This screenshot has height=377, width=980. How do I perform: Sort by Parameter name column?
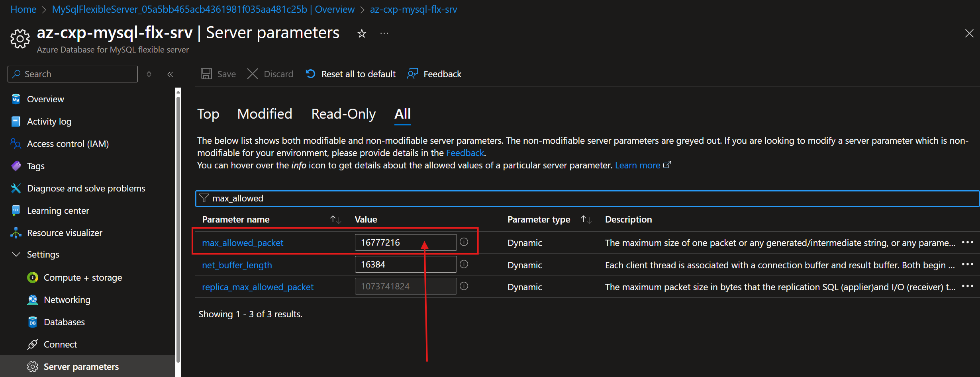[x=335, y=219]
